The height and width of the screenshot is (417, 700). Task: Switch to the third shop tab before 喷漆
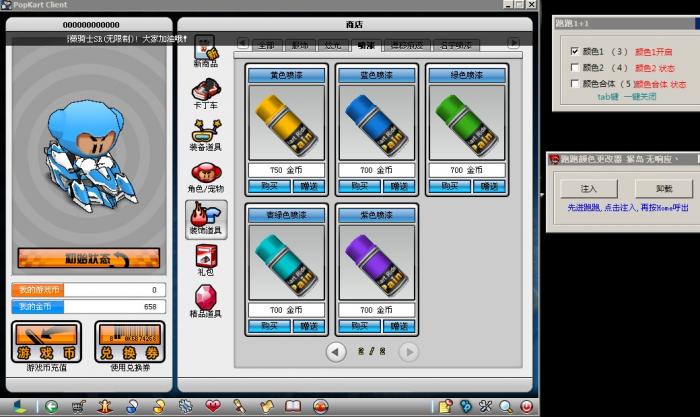tap(333, 45)
